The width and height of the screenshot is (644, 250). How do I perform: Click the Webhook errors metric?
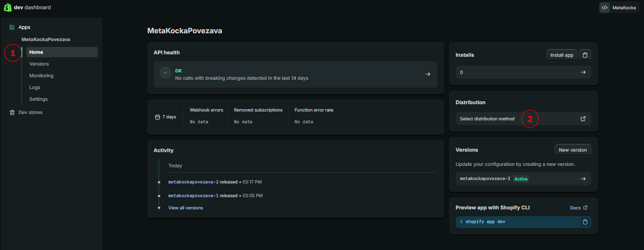206,110
